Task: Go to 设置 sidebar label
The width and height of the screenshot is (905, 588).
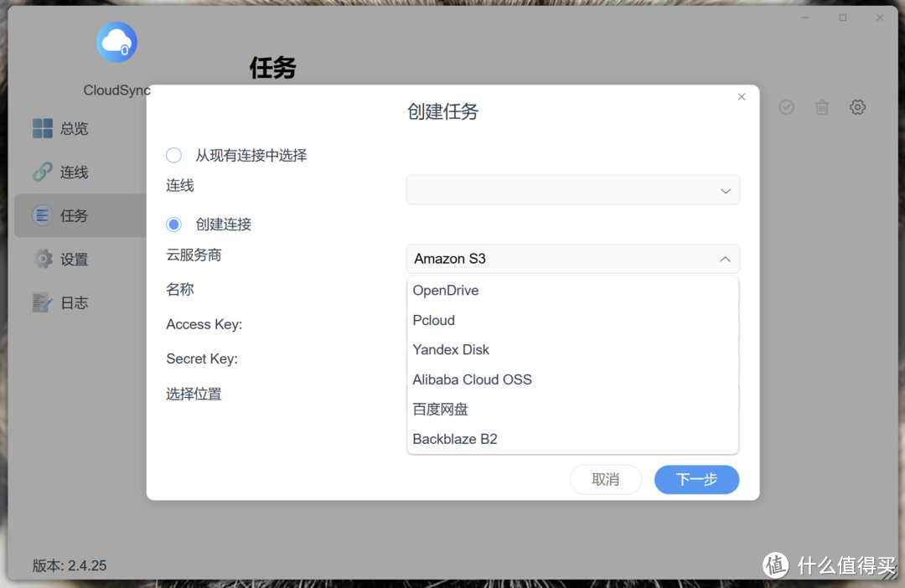Action: tap(74, 260)
